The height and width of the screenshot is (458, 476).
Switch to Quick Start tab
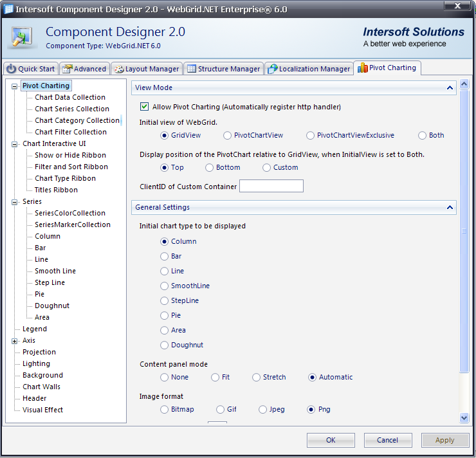click(x=31, y=69)
